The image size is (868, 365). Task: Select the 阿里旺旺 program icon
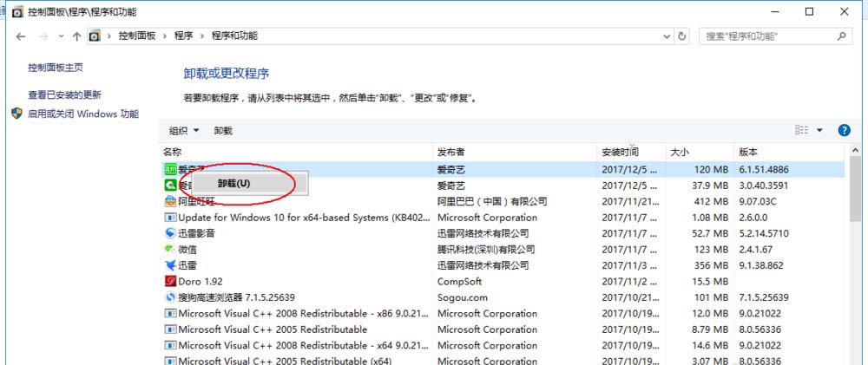pyautogui.click(x=170, y=201)
